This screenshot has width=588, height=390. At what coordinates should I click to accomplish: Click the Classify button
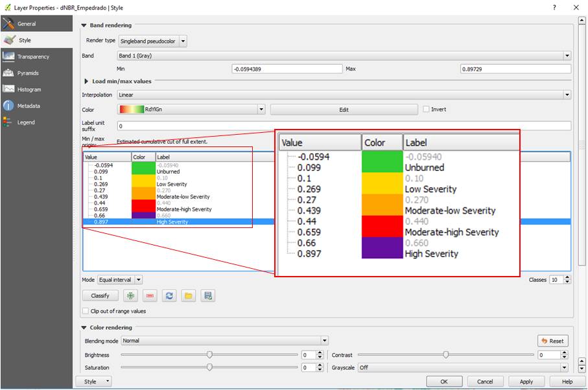click(x=100, y=295)
